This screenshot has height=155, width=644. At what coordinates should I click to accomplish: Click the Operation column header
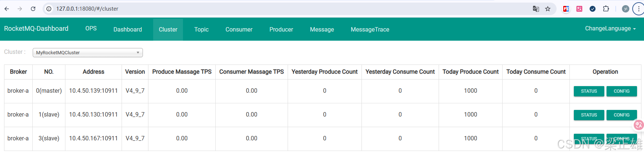605,72
